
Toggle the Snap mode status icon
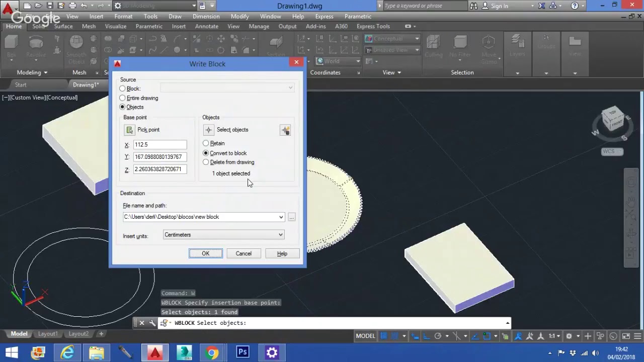tap(395, 336)
